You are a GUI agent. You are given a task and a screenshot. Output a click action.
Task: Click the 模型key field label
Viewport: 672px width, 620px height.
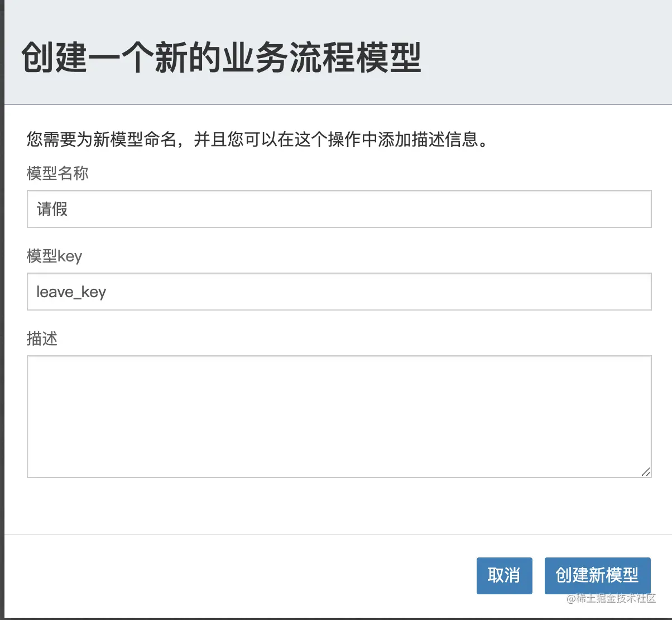(x=54, y=256)
